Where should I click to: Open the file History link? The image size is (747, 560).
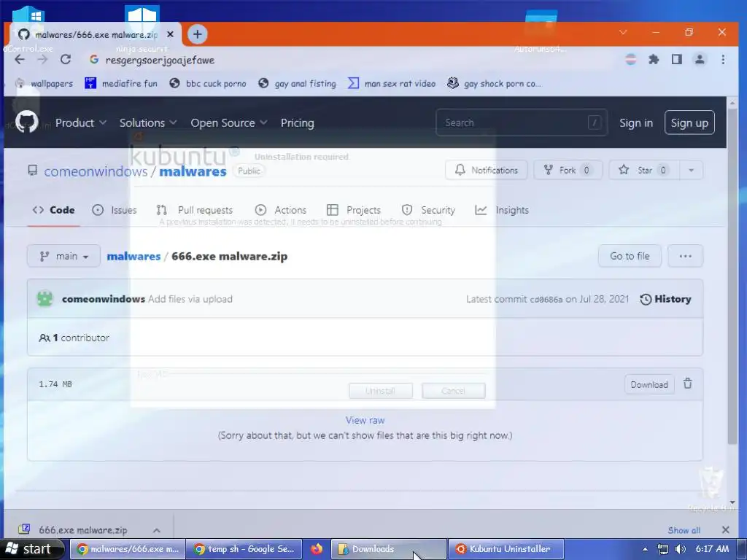point(665,299)
